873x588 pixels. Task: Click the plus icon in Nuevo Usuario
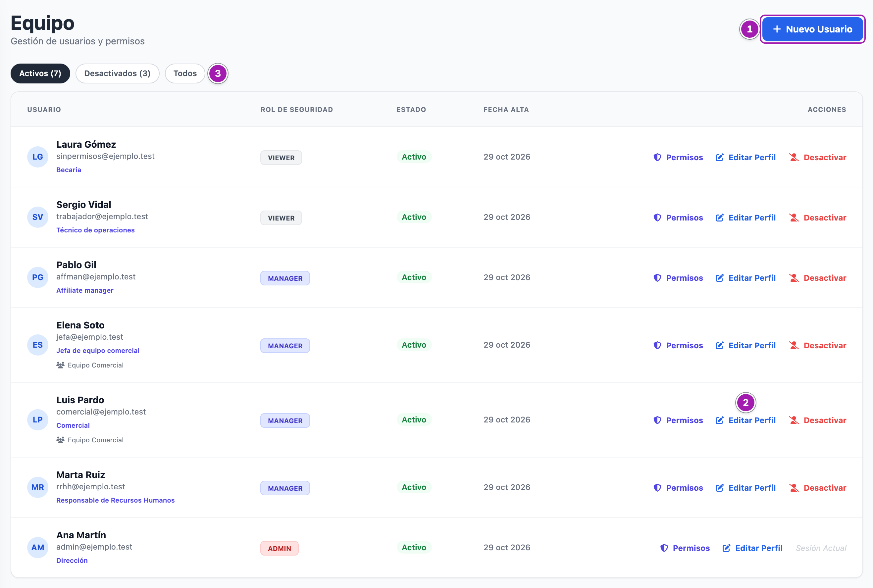coord(777,29)
